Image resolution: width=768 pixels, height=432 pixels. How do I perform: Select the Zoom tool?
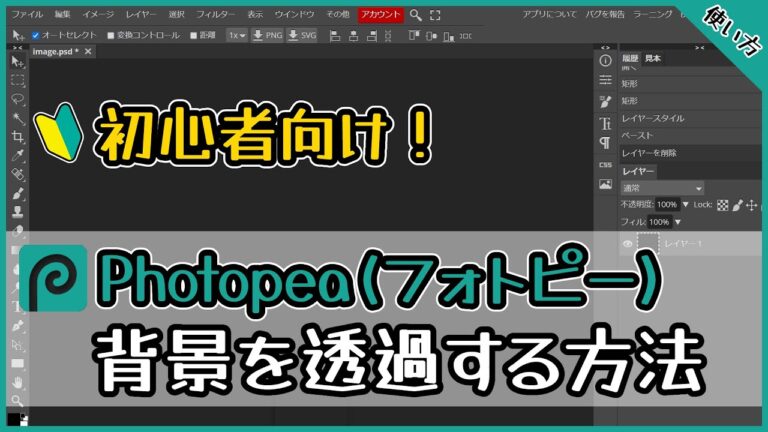pyautogui.click(x=18, y=401)
